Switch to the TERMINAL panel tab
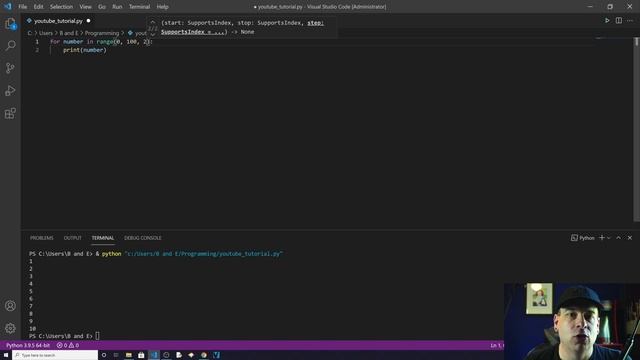 click(x=103, y=238)
